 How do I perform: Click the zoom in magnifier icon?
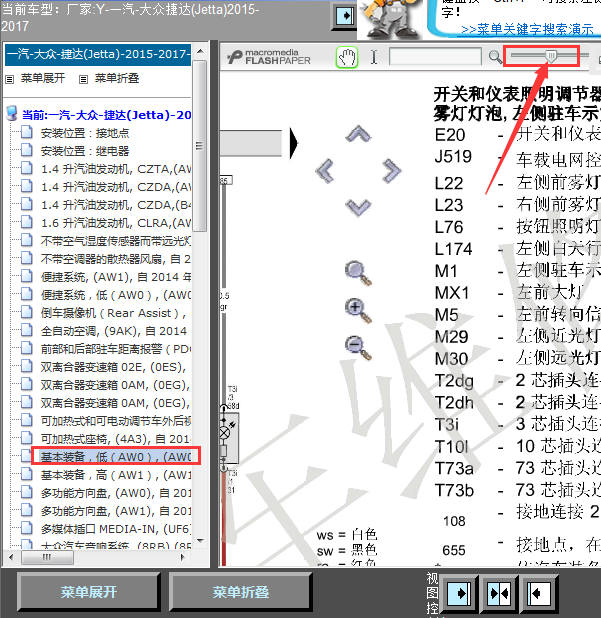point(358,311)
